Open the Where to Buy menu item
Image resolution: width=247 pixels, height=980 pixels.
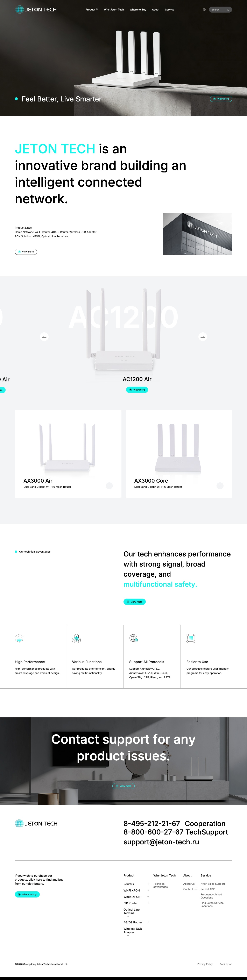coord(138,9)
